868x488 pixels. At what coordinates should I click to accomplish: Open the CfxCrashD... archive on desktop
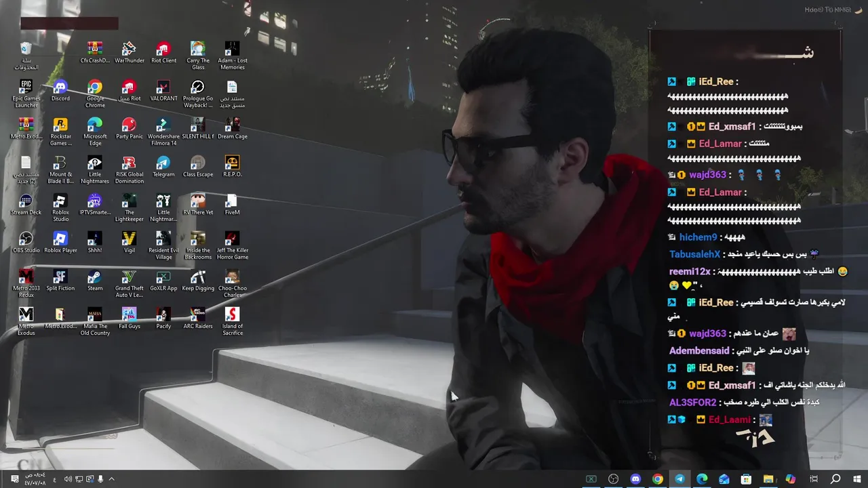95,53
